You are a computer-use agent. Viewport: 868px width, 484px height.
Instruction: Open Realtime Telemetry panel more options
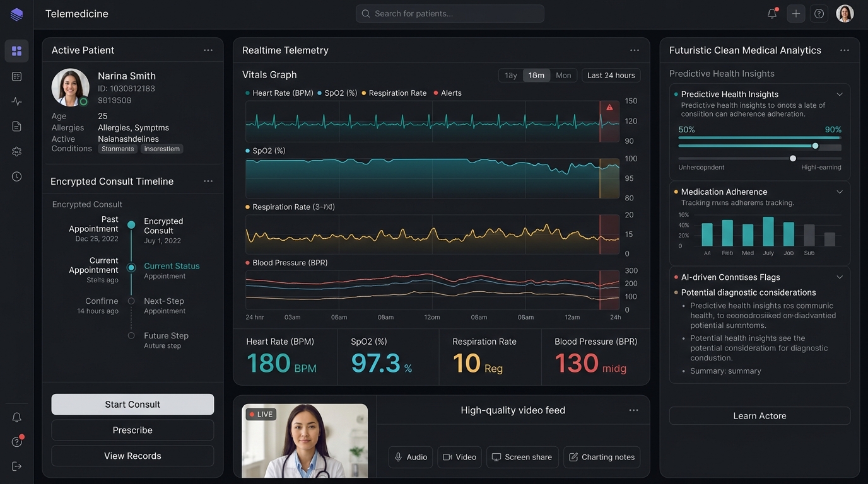point(635,50)
